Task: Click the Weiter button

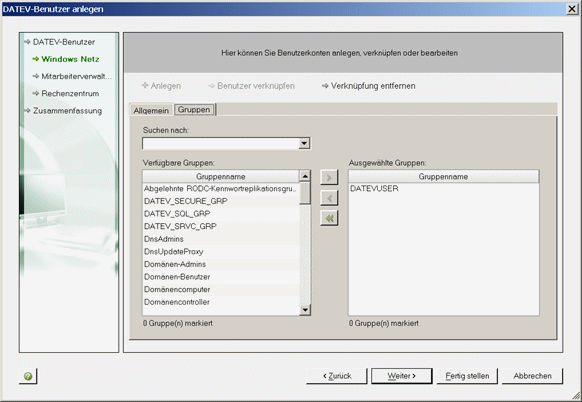Action: 402,376
